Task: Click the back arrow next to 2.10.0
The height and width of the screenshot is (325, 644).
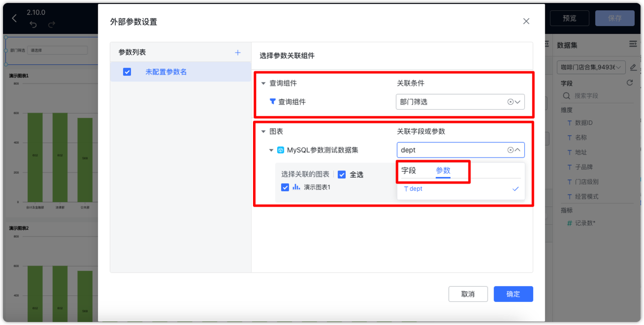Action: click(x=14, y=18)
